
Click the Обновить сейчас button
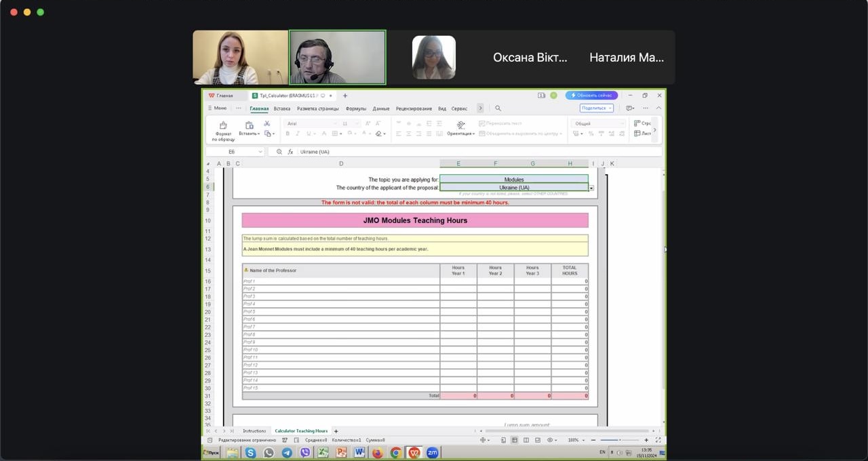click(x=591, y=96)
